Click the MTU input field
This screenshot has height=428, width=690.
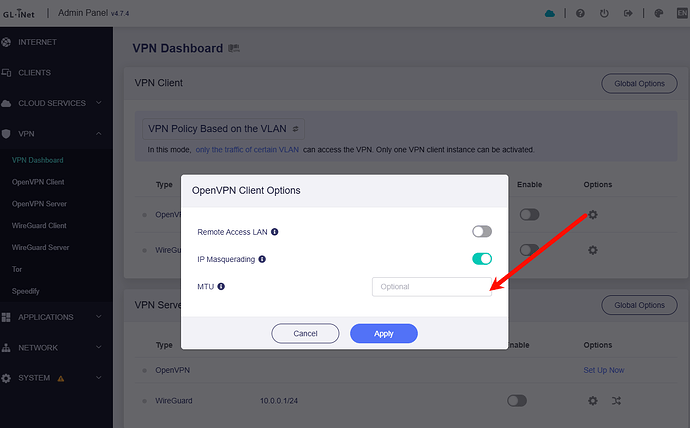[x=431, y=287]
